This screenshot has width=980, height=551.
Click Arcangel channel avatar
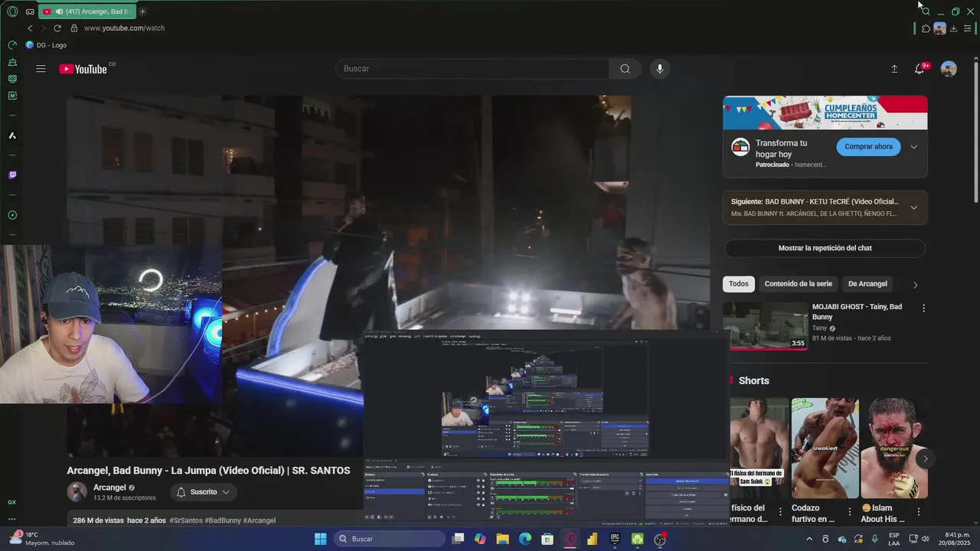(x=77, y=492)
